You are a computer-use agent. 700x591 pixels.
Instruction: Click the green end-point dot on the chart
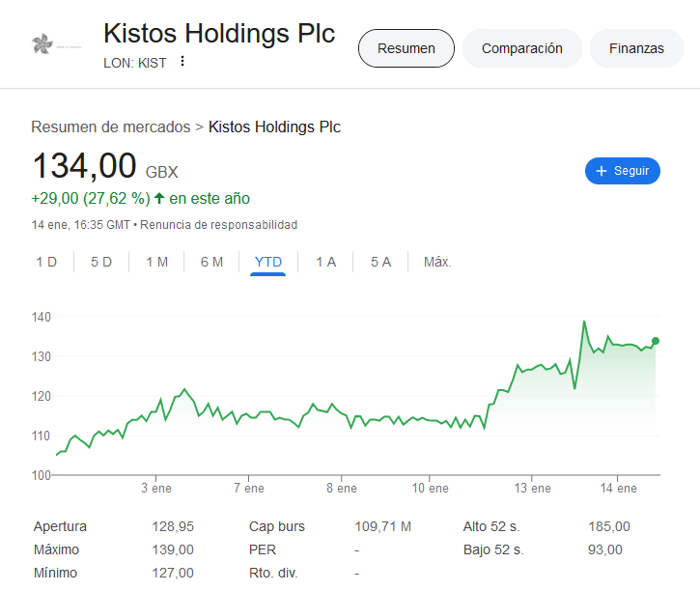click(x=656, y=341)
